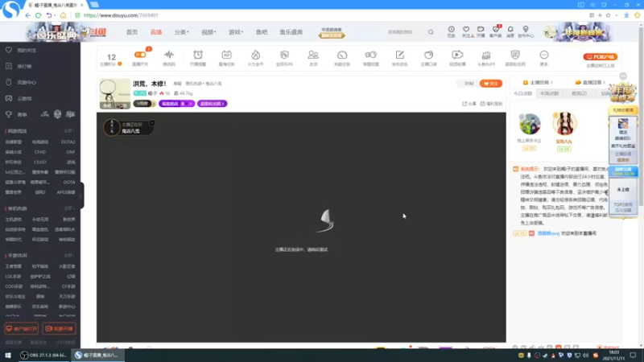Viewport: 644px width, 362px height.
Task: Expand 全部 for 单机热游 section
Action: point(69,208)
